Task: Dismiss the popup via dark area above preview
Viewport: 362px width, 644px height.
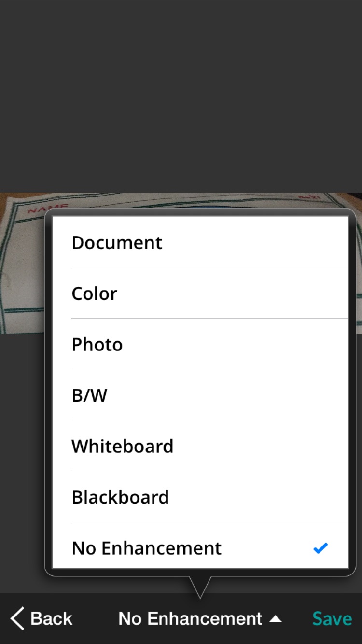Action: tap(181, 97)
